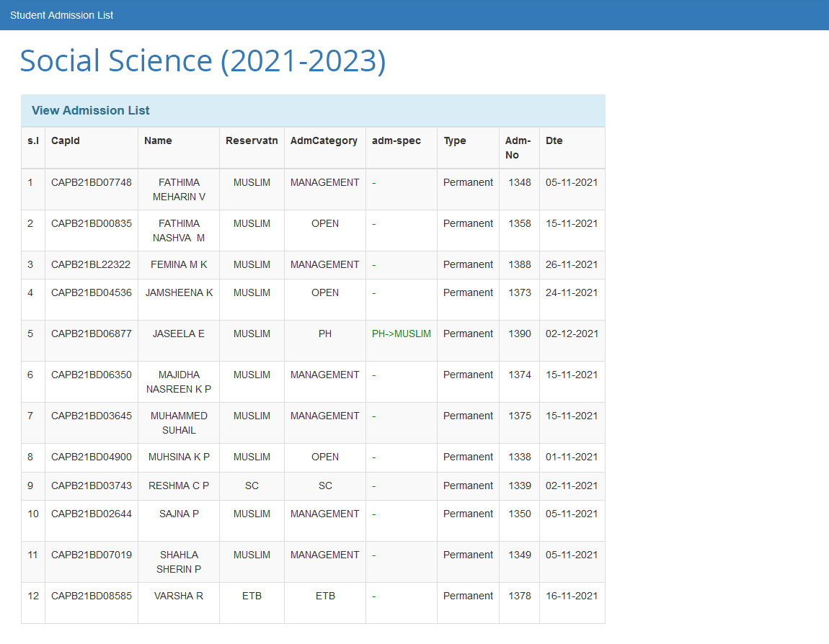Screen dimensions: 829x644
Task: Select CapId CAPB21BD02644 for SAJNA P
Action: [x=92, y=514]
